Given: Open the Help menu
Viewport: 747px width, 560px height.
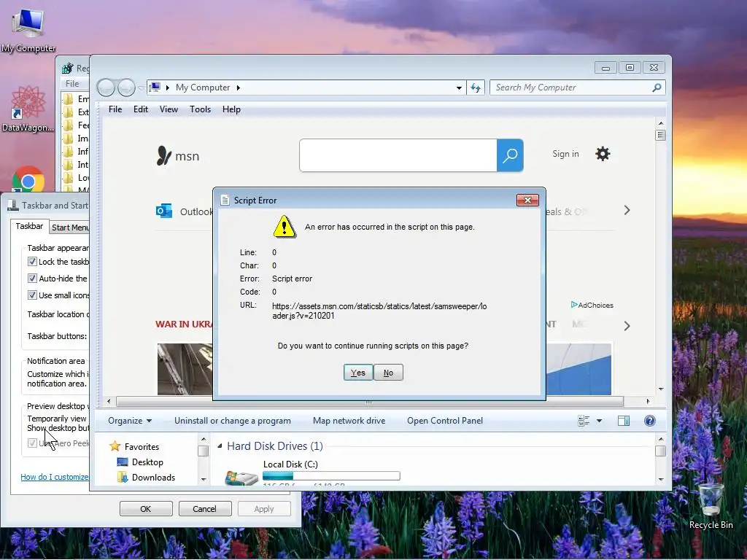Looking at the screenshot, I should pyautogui.click(x=231, y=109).
